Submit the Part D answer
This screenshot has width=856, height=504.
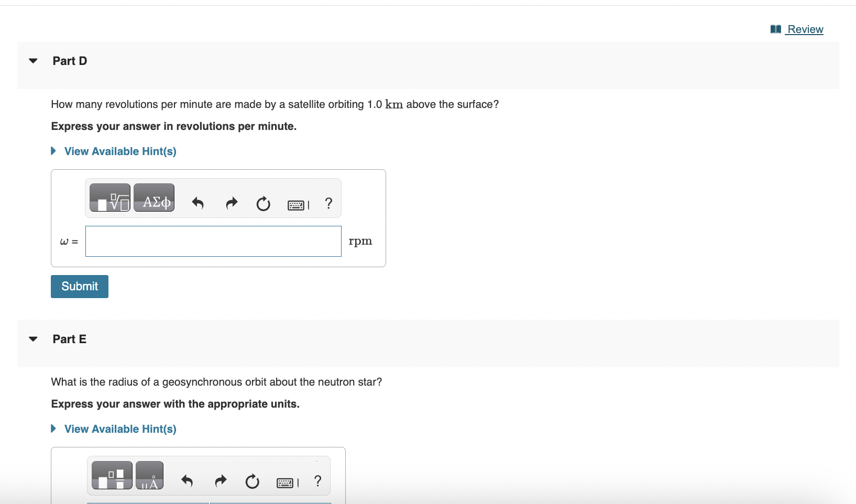tap(80, 287)
